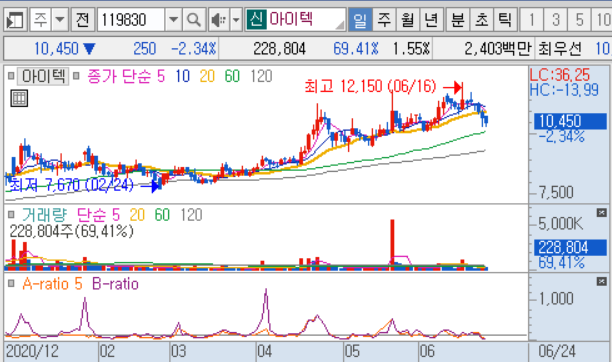Click the B-ratio indicator label
This screenshot has width=612, height=362.
pyautogui.click(x=115, y=284)
